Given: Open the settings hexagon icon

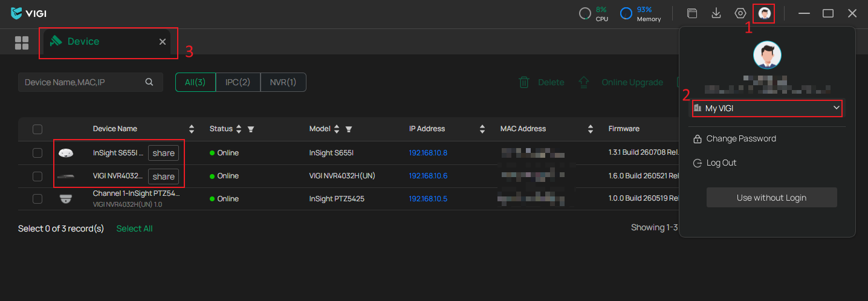Looking at the screenshot, I should [x=740, y=13].
